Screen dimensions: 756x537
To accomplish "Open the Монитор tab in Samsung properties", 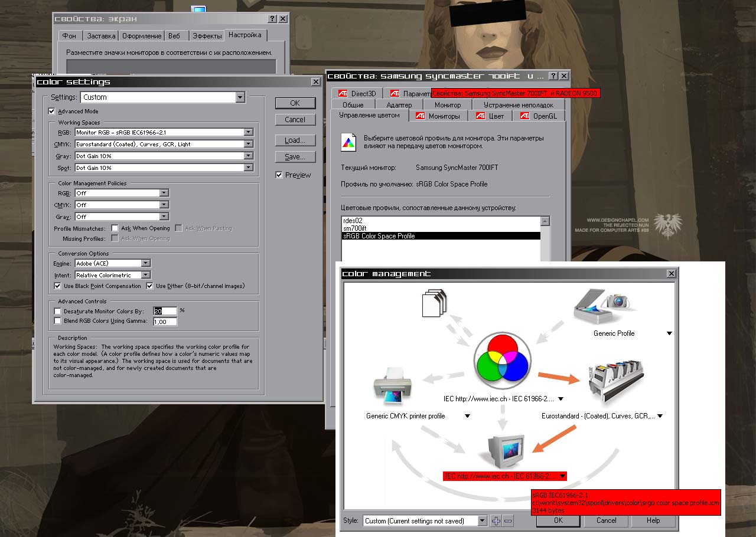I will (x=448, y=105).
